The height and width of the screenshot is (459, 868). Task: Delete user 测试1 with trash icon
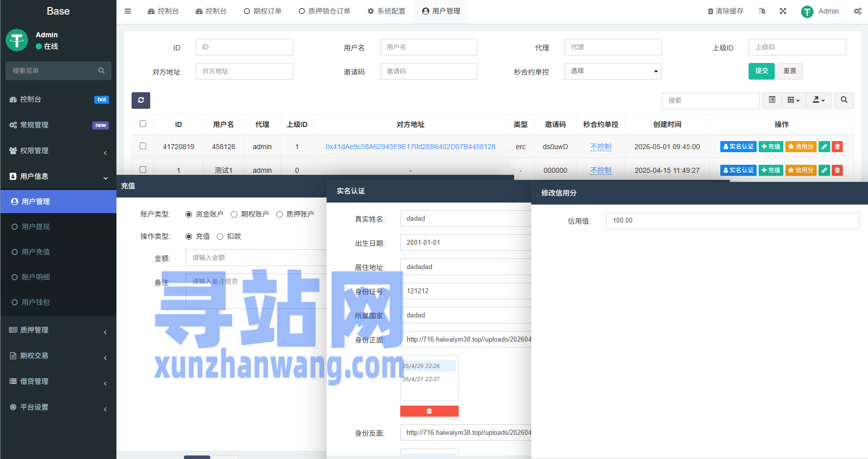(837, 170)
